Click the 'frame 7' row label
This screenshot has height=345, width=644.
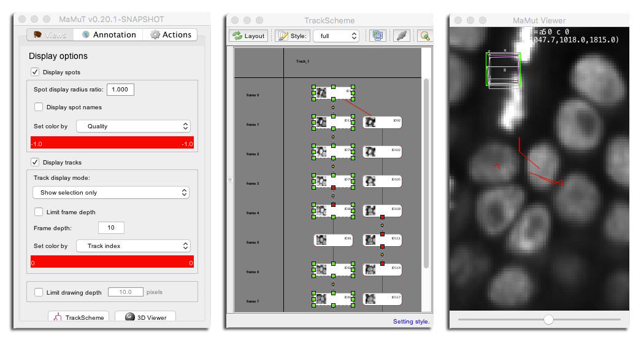[253, 301]
